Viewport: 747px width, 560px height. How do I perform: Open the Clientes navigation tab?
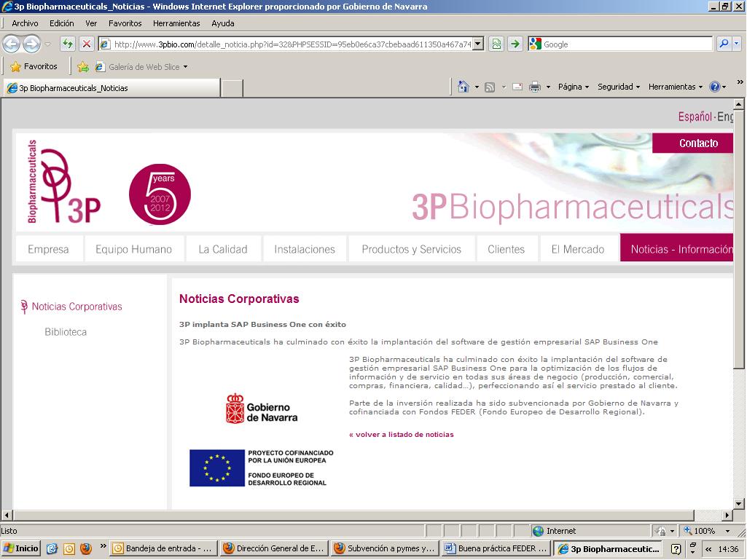[x=506, y=249]
